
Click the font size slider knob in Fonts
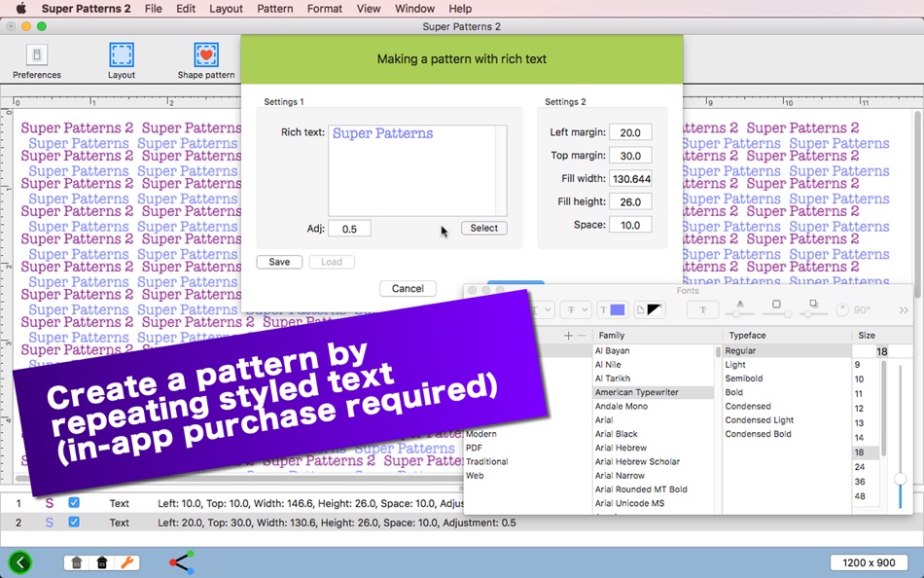[900, 479]
